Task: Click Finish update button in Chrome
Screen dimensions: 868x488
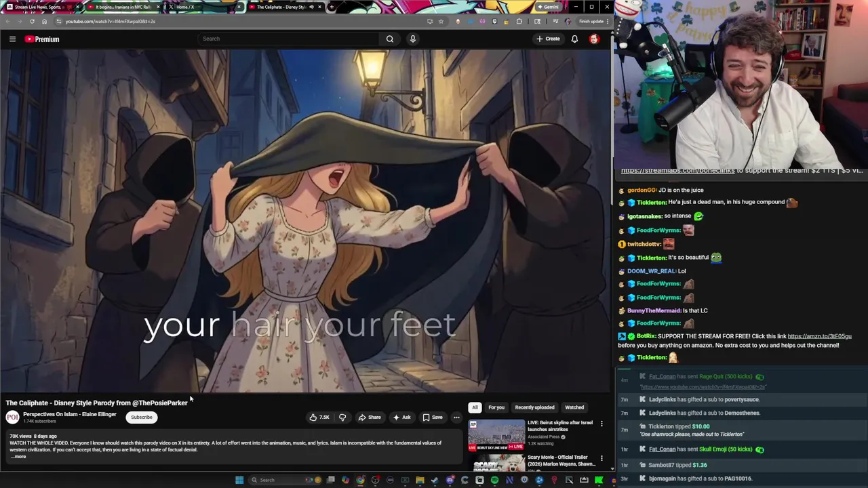Action: click(593, 21)
